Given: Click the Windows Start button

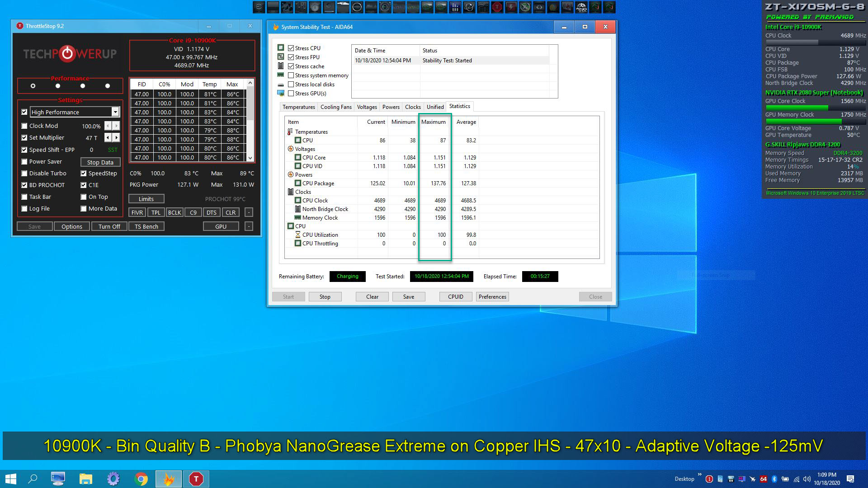Looking at the screenshot, I should (11, 479).
